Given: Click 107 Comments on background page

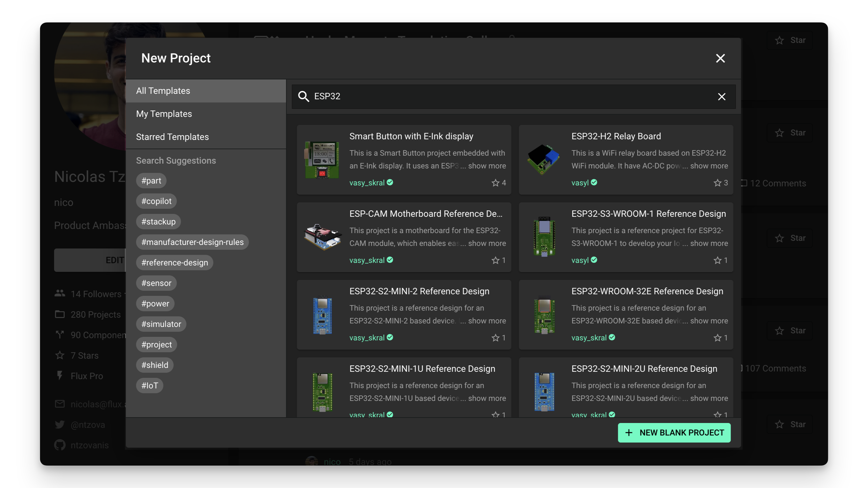Looking at the screenshot, I should point(775,369).
